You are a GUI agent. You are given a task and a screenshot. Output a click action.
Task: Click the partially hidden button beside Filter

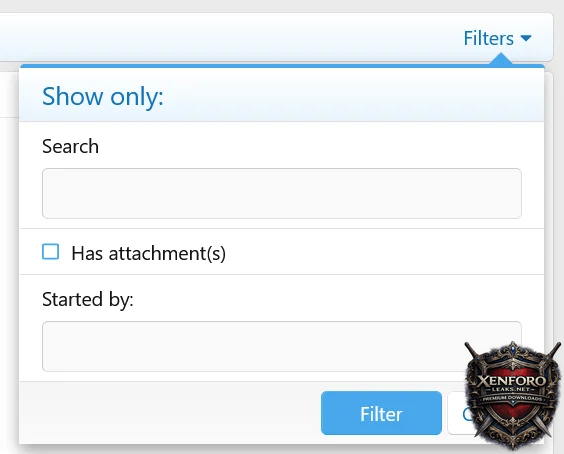pos(458,413)
